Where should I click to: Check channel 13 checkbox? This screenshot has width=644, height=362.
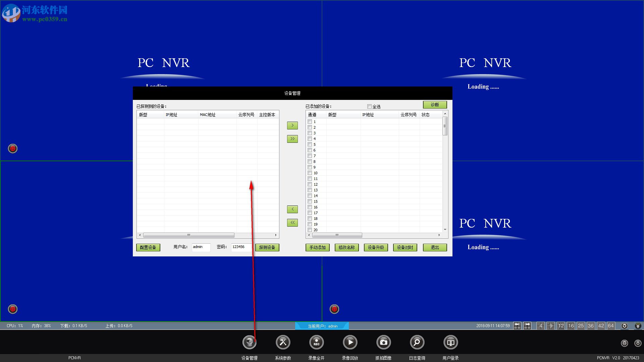310,190
